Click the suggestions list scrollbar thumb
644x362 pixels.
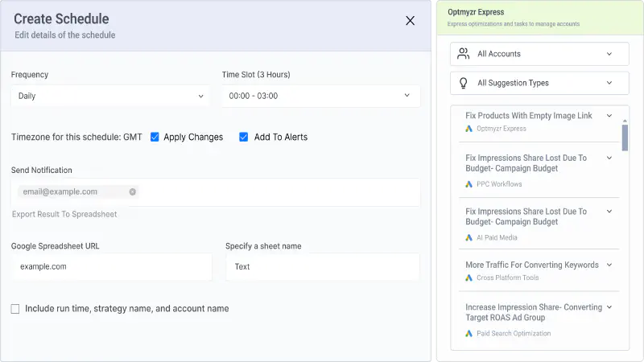tap(625, 138)
